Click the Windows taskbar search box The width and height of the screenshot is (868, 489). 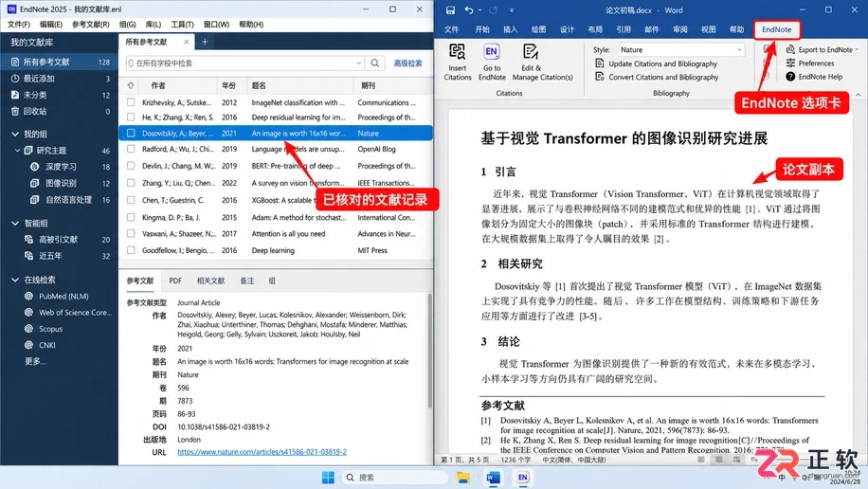pos(393,478)
